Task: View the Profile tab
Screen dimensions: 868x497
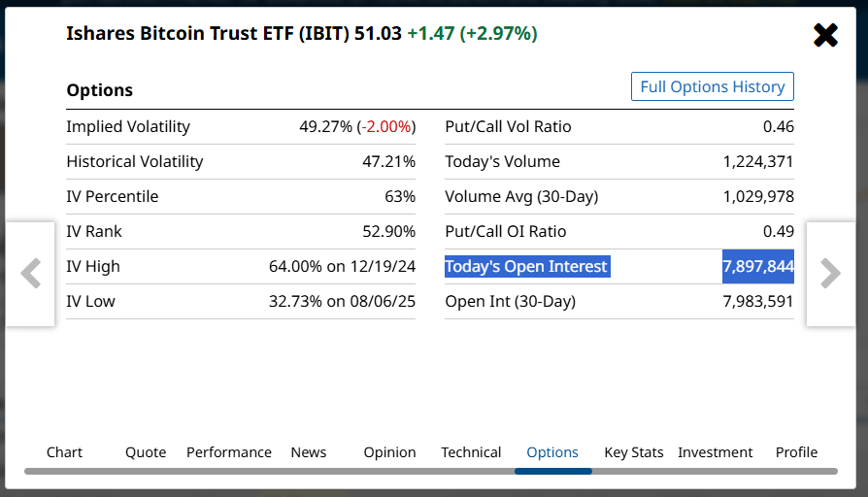Action: (x=796, y=452)
